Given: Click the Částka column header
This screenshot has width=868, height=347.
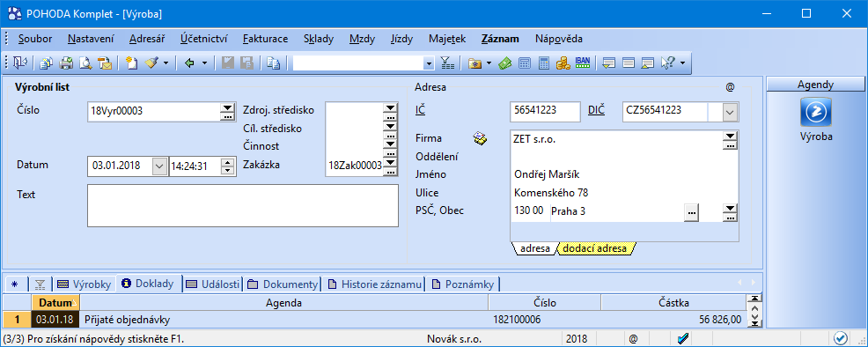Looking at the screenshot, I should click(x=673, y=303).
